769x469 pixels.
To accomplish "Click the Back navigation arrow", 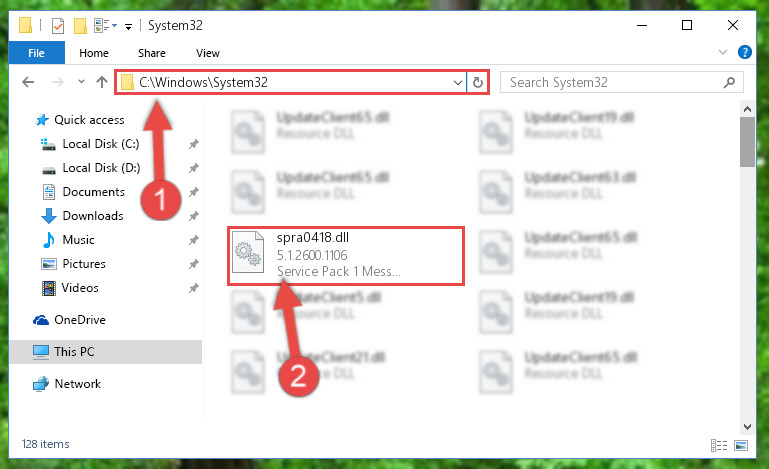I will 28,82.
